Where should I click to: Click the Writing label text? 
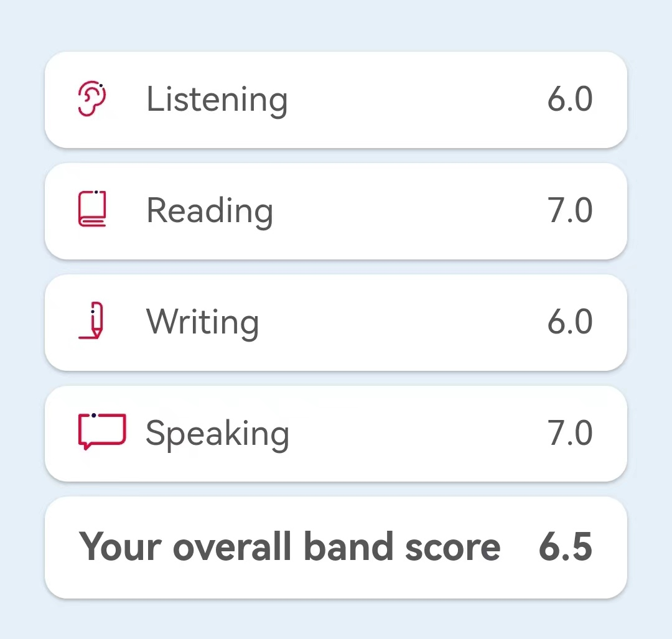[202, 322]
